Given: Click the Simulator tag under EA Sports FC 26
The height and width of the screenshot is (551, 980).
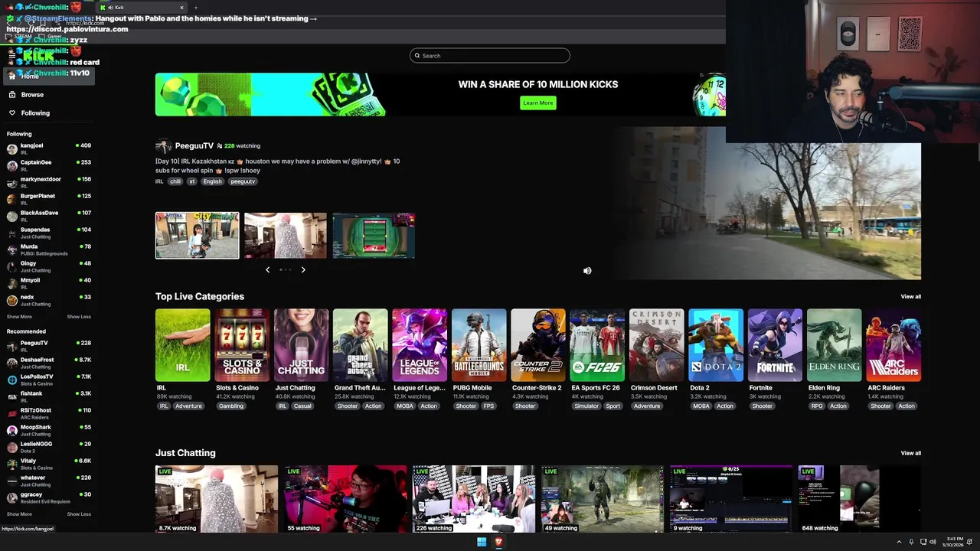Looking at the screenshot, I should 586,406.
